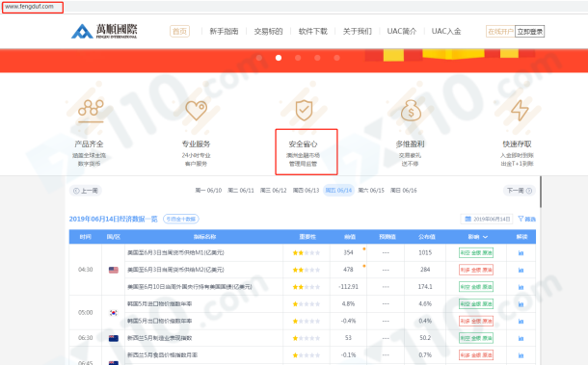Open chart icon for 韩国5月进口物价指数 row

521,304
